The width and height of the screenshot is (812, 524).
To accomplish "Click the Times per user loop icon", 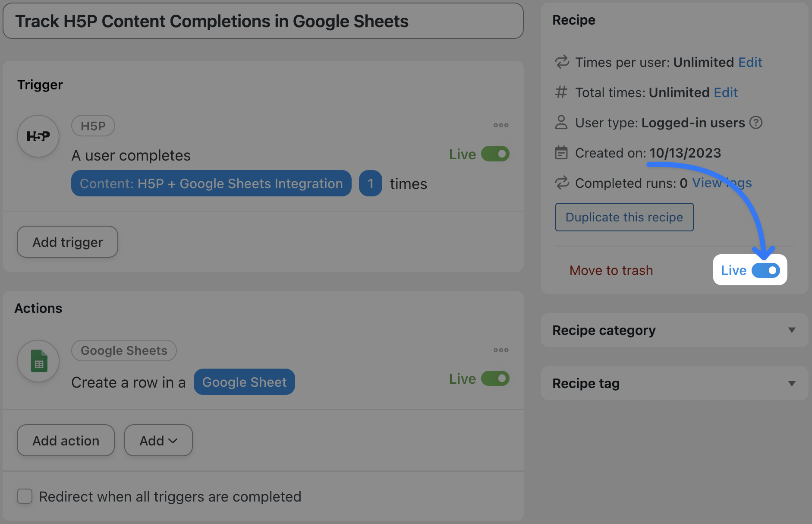I will pyautogui.click(x=561, y=62).
